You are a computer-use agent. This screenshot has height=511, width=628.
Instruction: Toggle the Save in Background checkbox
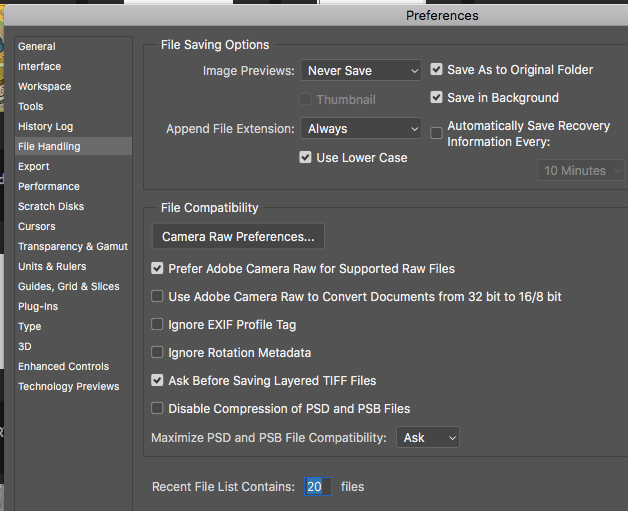(x=437, y=98)
